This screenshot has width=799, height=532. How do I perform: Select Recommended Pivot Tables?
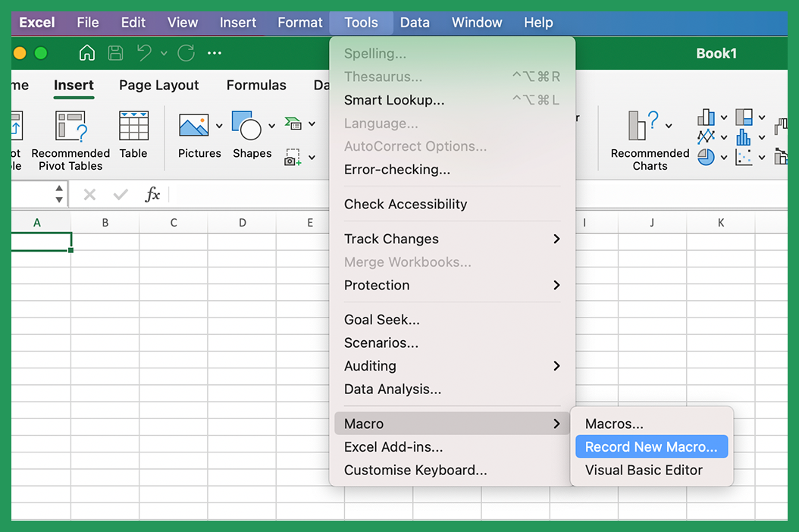(x=70, y=136)
